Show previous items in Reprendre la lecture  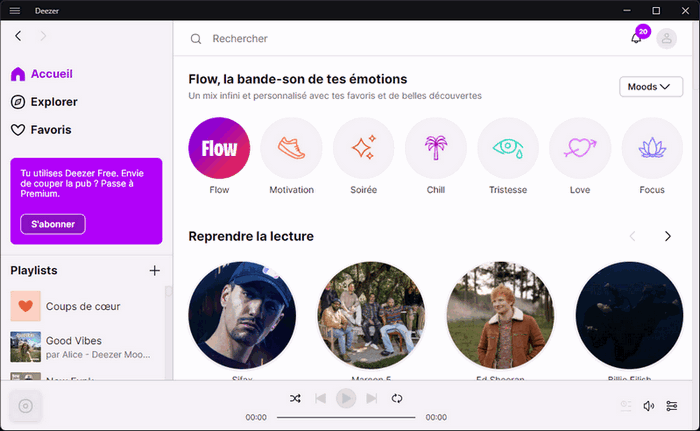pyautogui.click(x=632, y=236)
